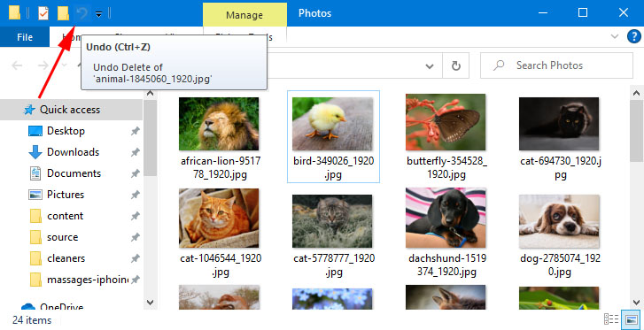Switch to Large icons view in status bar
The image size is (644, 330).
(x=630, y=319)
